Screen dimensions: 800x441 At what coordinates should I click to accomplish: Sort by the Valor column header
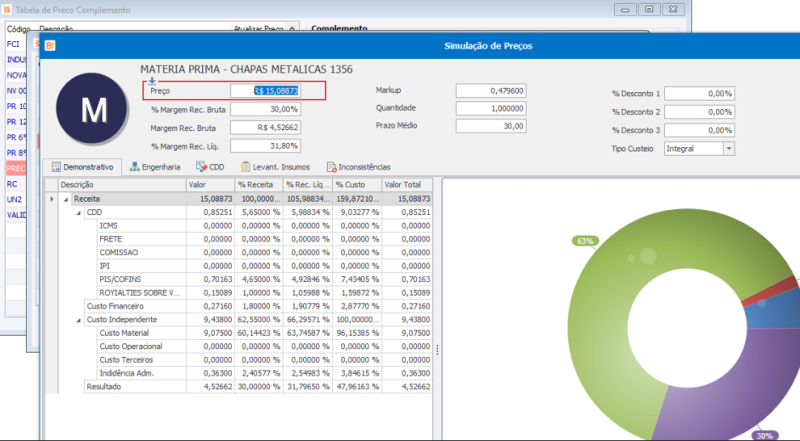click(x=210, y=185)
